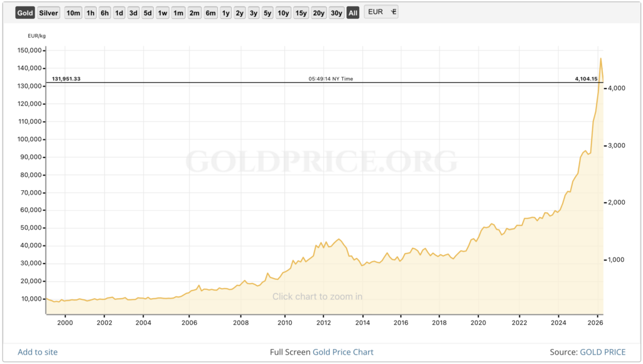Display the 5y price history
Image resolution: width=643 pixels, height=364 pixels.
pyautogui.click(x=267, y=13)
